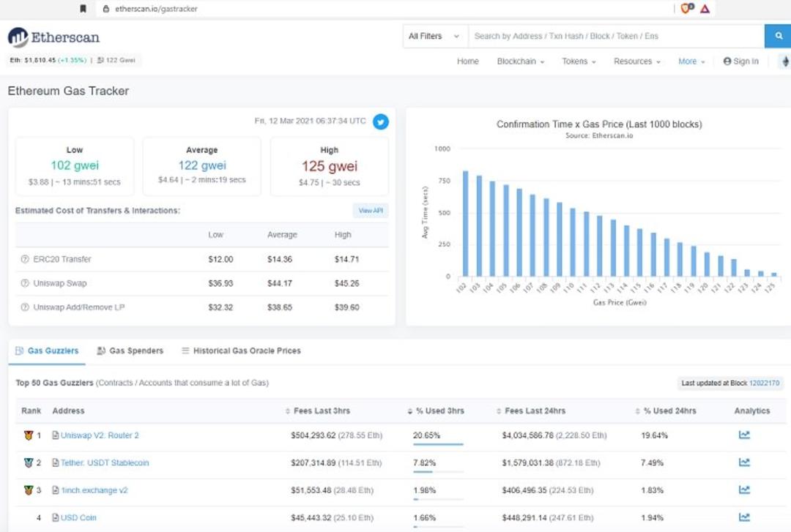This screenshot has width=791, height=532.
Task: Click the View API button
Action: click(x=371, y=211)
